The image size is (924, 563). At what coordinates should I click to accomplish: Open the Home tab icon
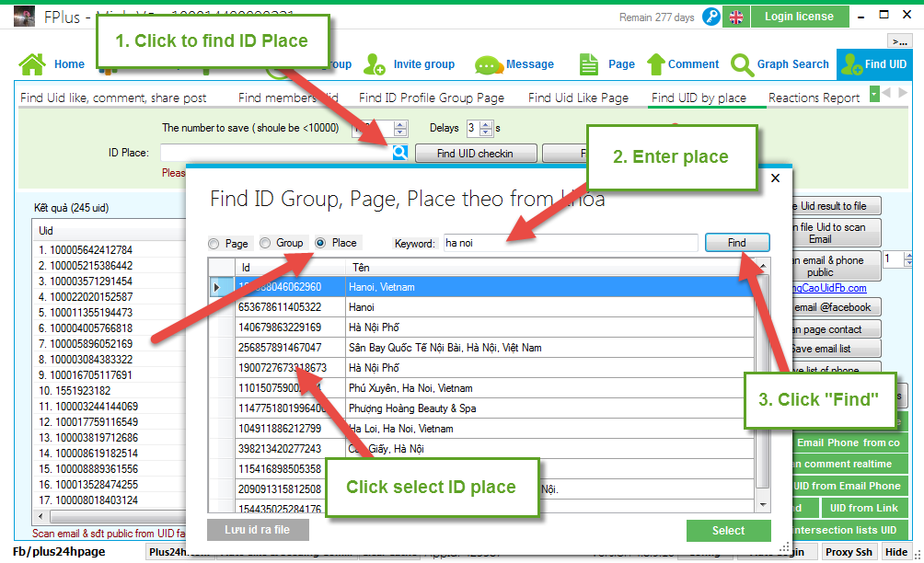pos(32,64)
